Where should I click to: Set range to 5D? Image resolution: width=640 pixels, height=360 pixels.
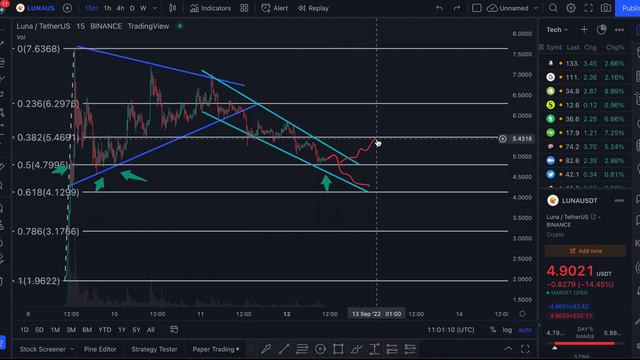coord(39,330)
